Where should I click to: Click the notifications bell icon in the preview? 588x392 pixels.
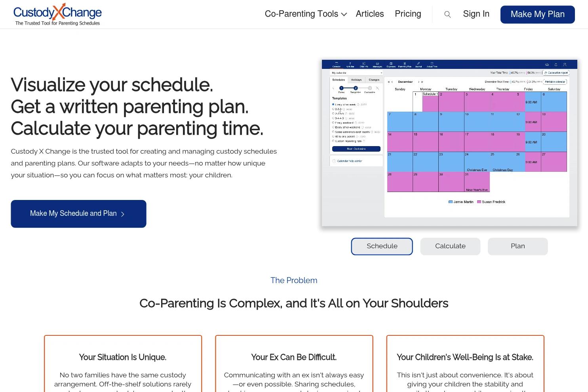click(x=556, y=65)
